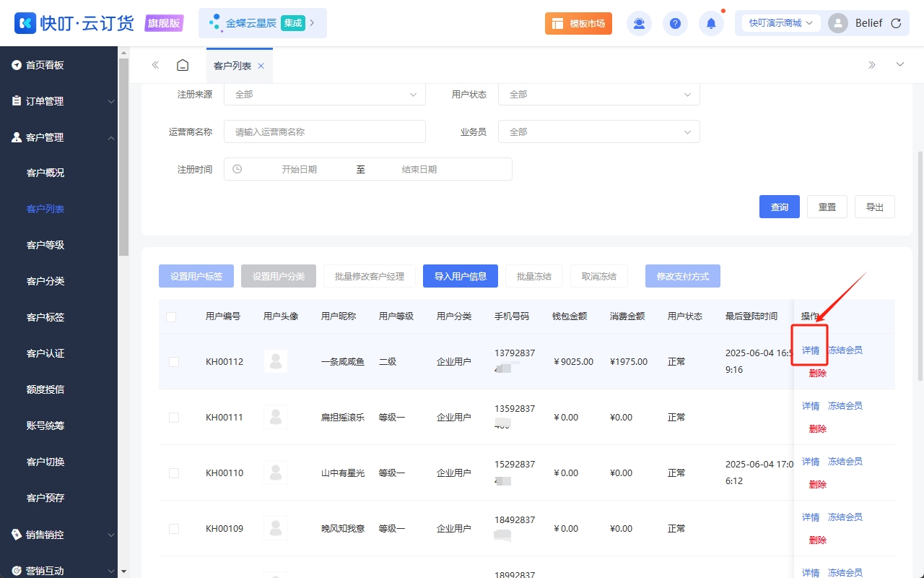
Task: Check the checkbox for row KH00110
Action: [x=174, y=473]
